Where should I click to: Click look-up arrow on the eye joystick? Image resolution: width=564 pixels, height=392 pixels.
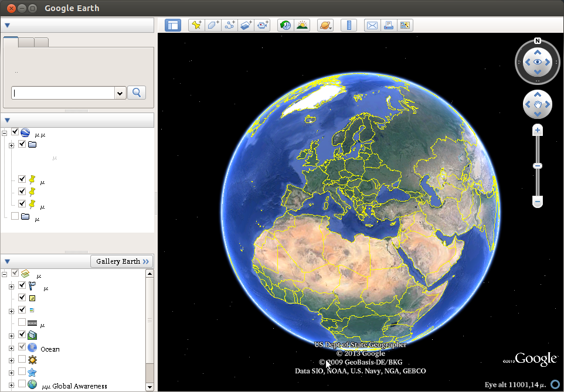coord(538,53)
